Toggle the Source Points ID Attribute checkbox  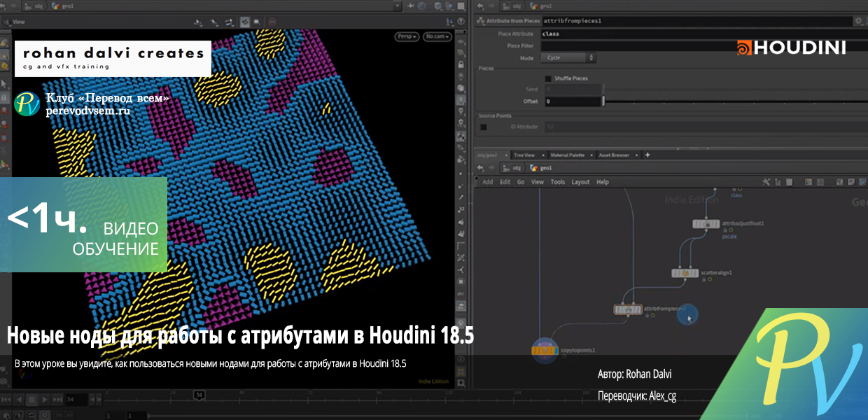[x=483, y=127]
